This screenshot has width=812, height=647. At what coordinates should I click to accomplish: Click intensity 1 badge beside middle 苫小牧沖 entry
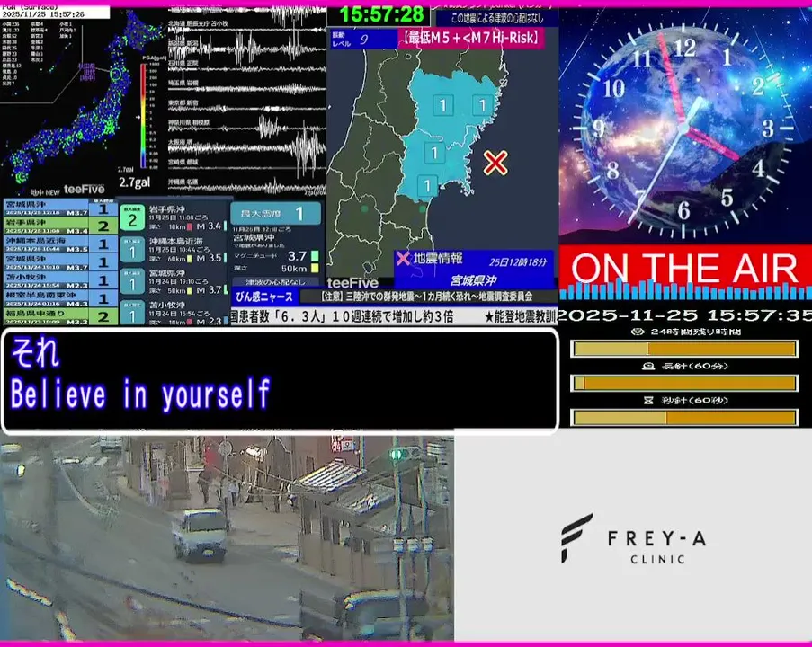[x=132, y=313]
